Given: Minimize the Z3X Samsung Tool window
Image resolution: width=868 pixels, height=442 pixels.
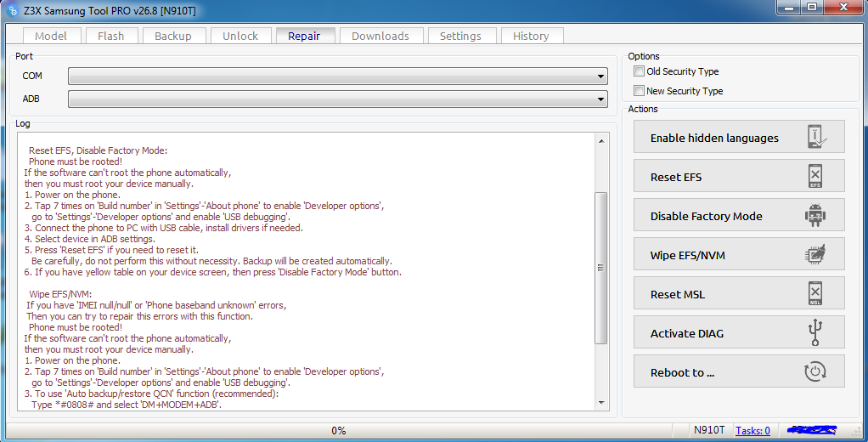Looking at the screenshot, I should [789, 7].
